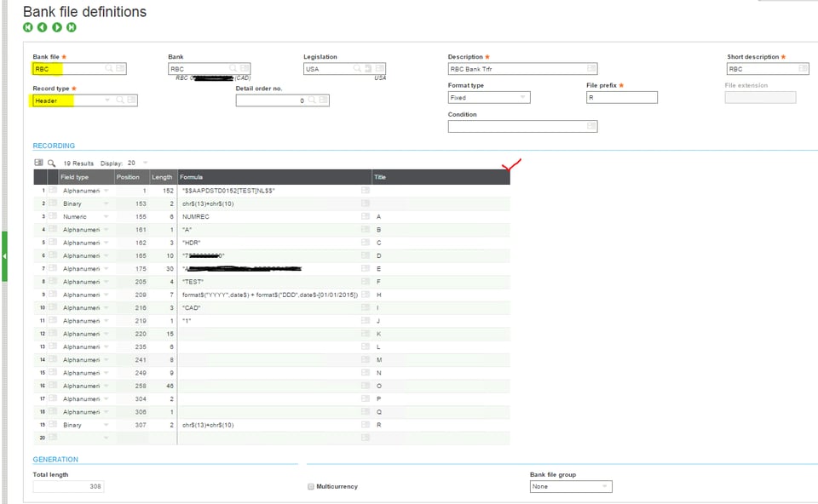The width and height of the screenshot is (818, 504).
Task: Jump to the last record icon
Action: click(x=72, y=27)
